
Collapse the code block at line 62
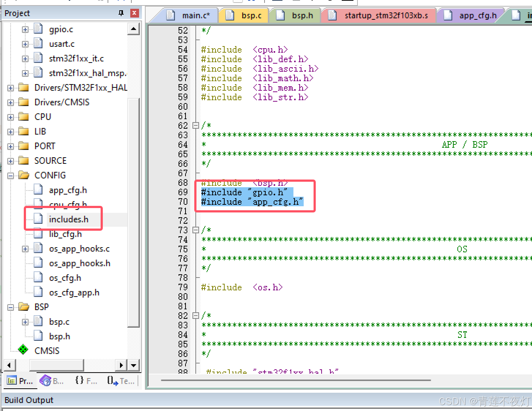click(x=196, y=125)
